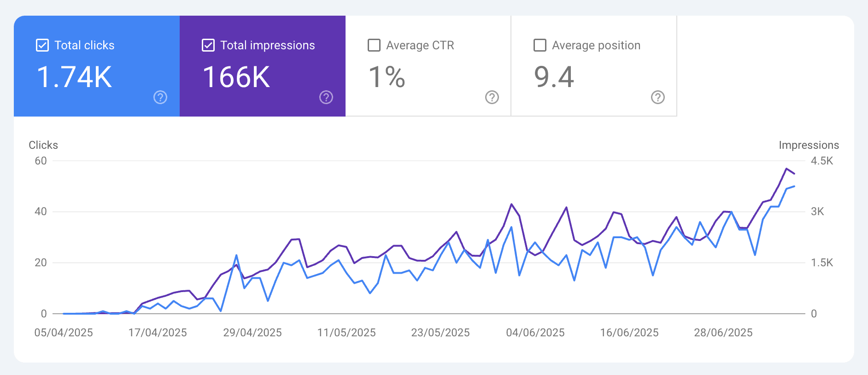Open the help icon on Total impressions card
The height and width of the screenshot is (375, 868).
[326, 97]
